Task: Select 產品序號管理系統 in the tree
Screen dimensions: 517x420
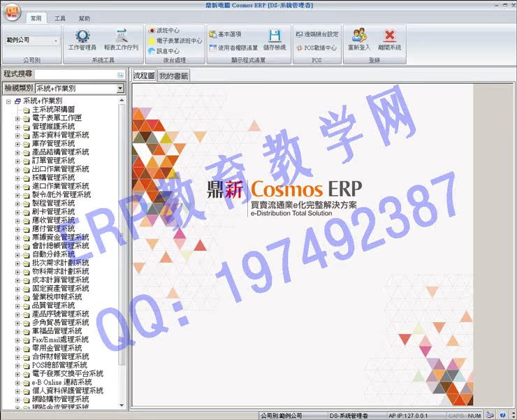Action: click(x=60, y=314)
